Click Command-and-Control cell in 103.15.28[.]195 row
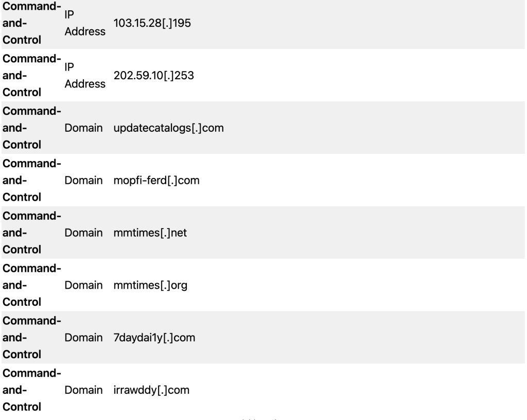The image size is (527, 420). (x=31, y=23)
